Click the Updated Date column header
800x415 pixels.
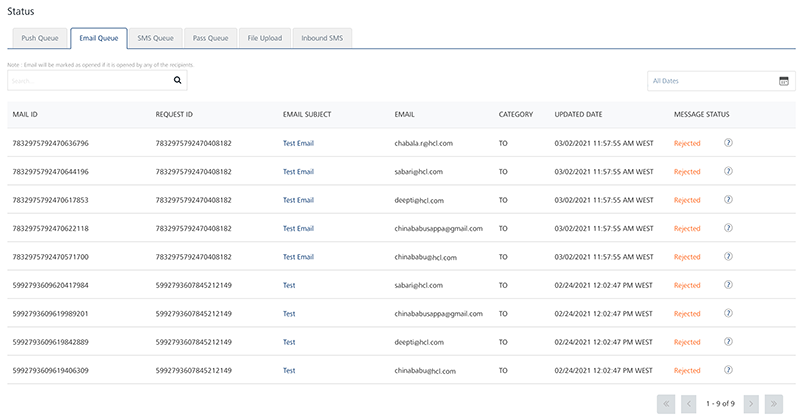578,114
